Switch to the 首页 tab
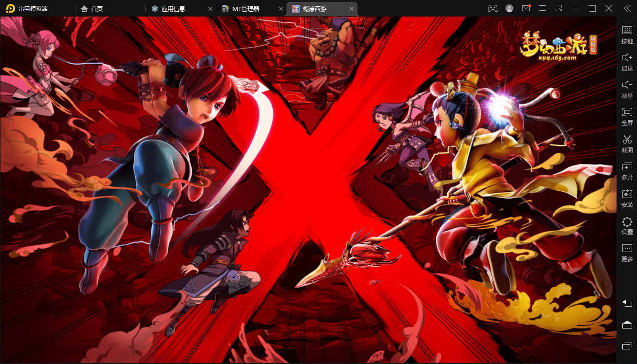This screenshot has width=637, height=364. pos(92,9)
